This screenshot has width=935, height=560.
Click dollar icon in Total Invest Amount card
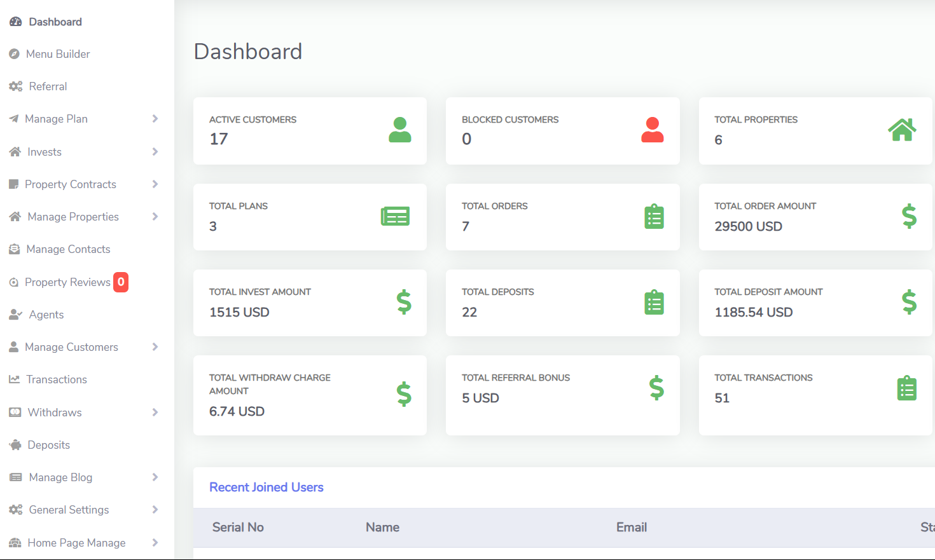point(404,302)
